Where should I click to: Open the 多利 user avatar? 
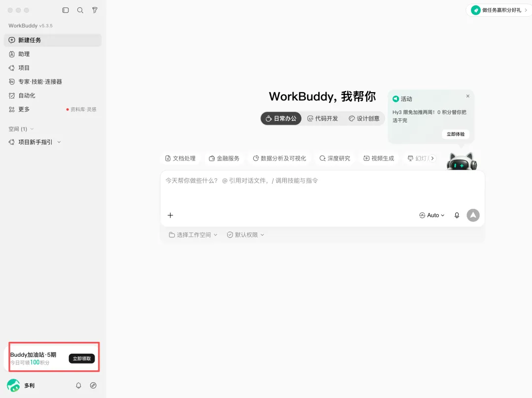click(x=14, y=386)
